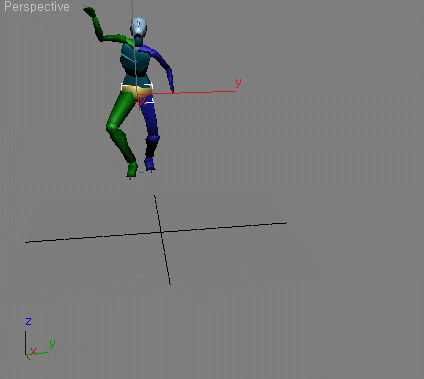Image resolution: width=424 pixels, height=379 pixels.
Task: Select the black lower leg segment
Action: [x=150, y=149]
